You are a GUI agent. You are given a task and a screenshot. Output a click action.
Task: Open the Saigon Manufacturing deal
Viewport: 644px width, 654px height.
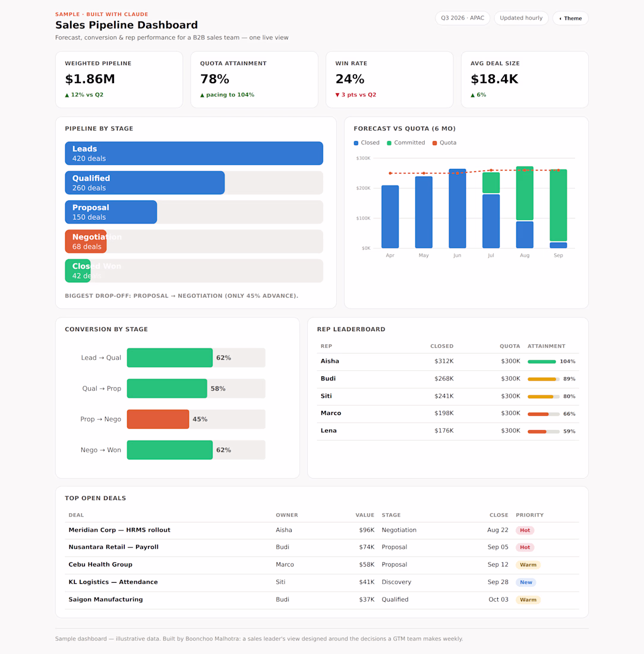106,600
